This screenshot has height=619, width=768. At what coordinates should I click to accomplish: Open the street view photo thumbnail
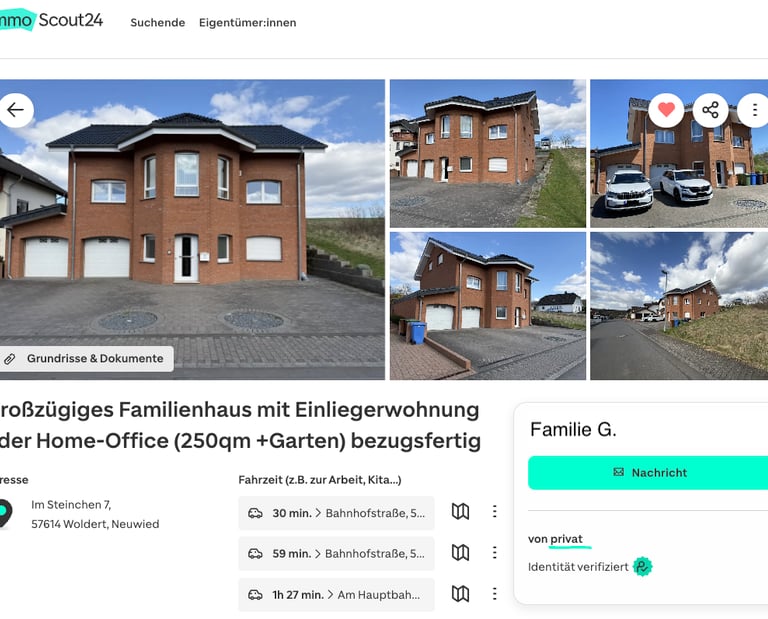pos(679,306)
